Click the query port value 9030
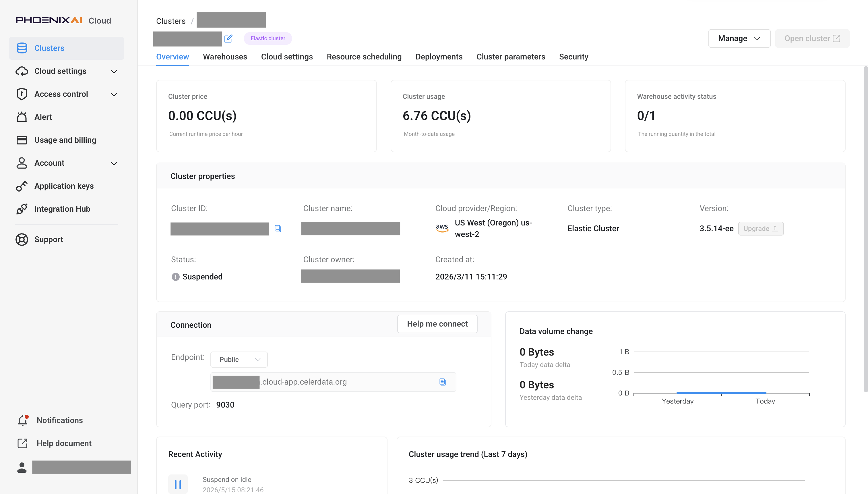Screen dimensions: 868x494 [225, 405]
